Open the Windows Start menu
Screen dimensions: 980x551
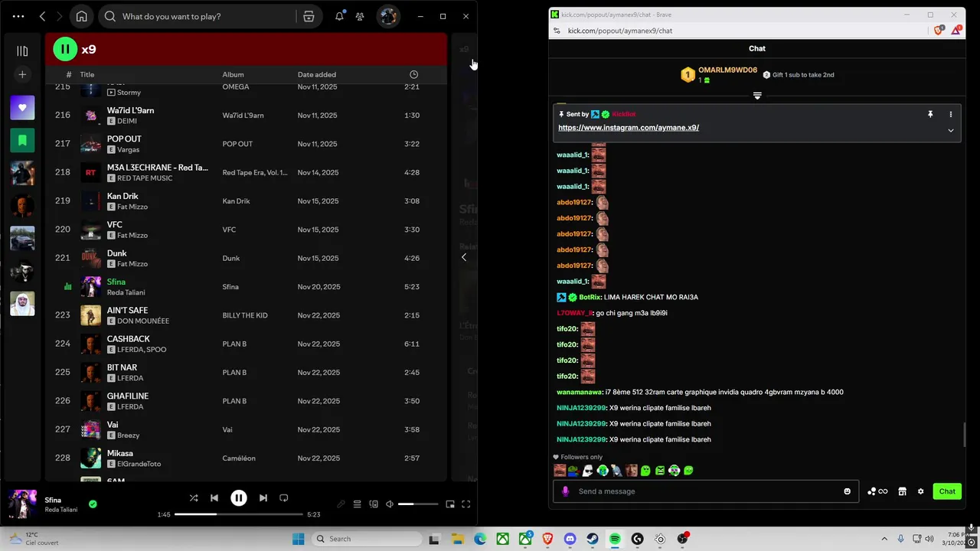pyautogui.click(x=299, y=539)
